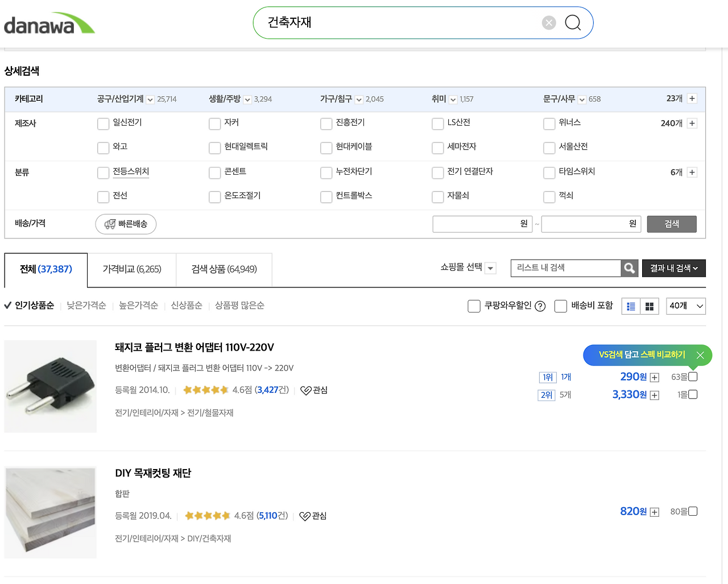This screenshot has width=728, height=584.
Task: Click the 빠른배송 filter button
Action: (x=126, y=224)
